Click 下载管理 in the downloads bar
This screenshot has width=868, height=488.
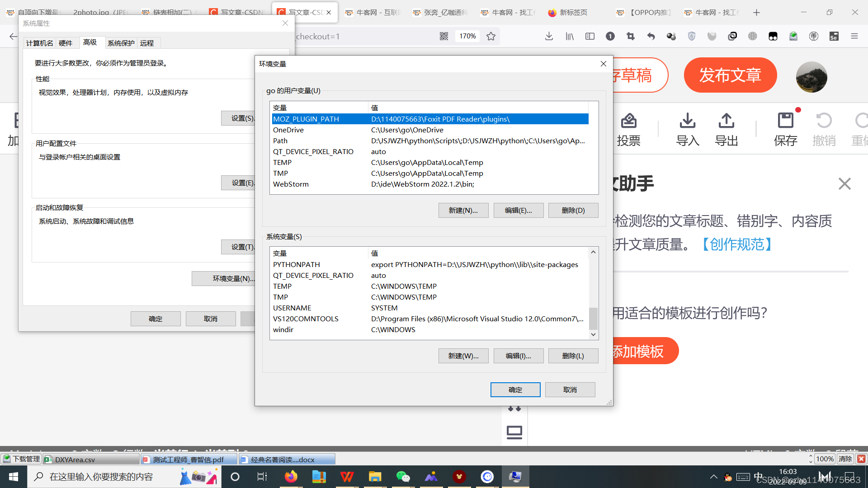pos(21,459)
